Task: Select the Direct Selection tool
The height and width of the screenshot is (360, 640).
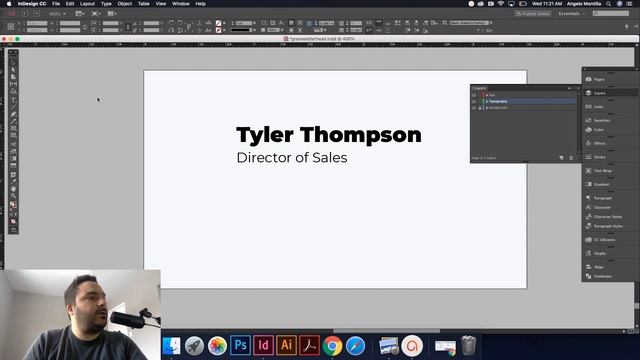Action: tap(13, 70)
